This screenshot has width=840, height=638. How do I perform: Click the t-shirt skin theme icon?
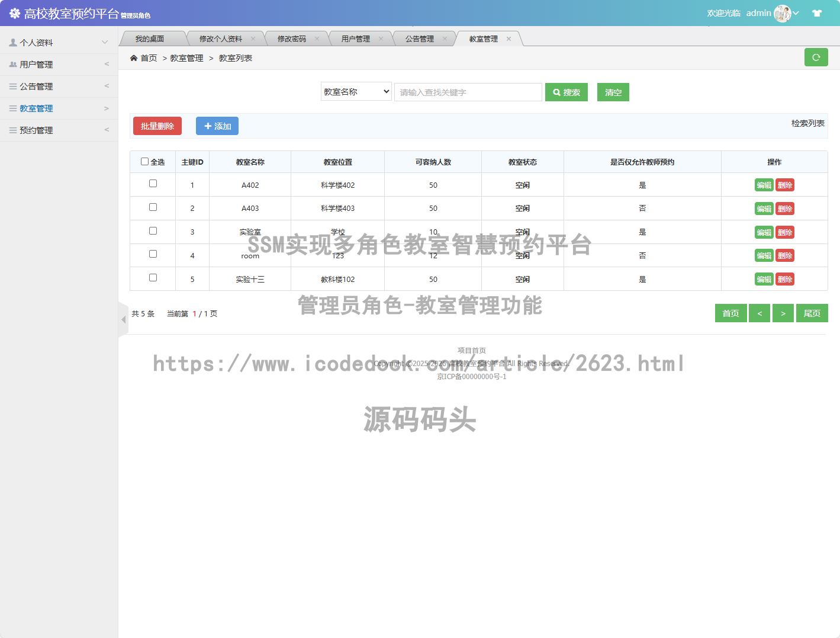click(817, 13)
